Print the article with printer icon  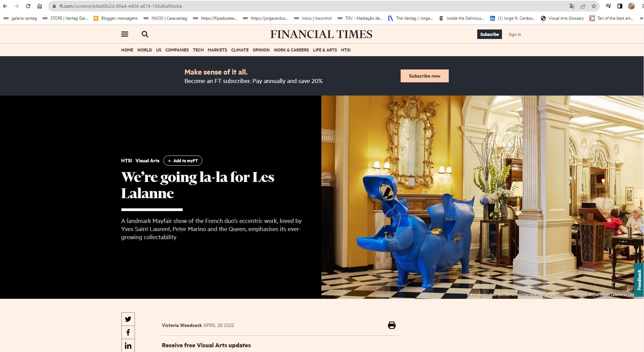391,325
